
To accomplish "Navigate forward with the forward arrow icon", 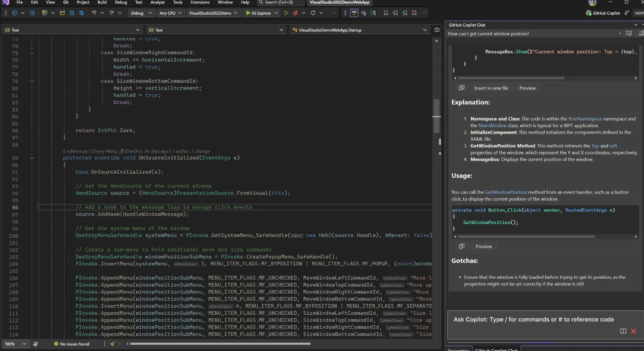I will pyautogui.click(x=32, y=13).
